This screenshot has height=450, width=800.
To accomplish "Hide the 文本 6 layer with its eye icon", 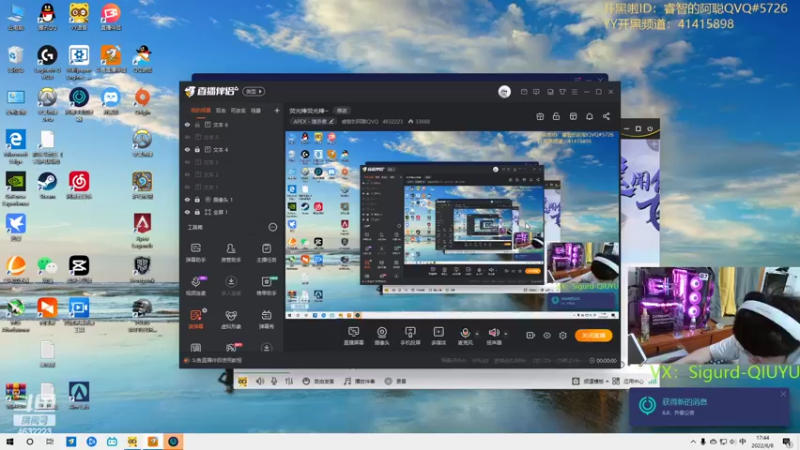I will point(187,124).
